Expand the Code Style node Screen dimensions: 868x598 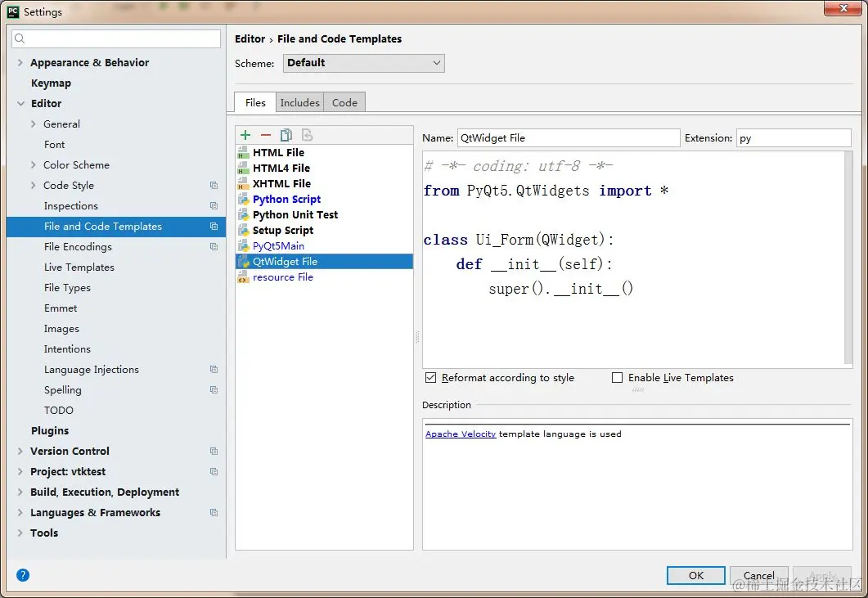(34, 186)
